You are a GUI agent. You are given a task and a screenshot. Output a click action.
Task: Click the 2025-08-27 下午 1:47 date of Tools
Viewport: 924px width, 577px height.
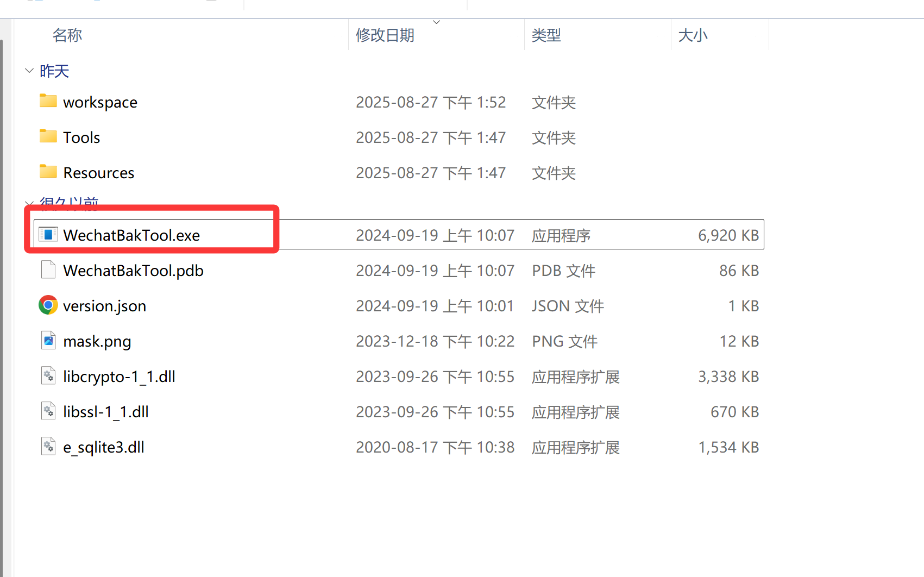[x=431, y=137]
